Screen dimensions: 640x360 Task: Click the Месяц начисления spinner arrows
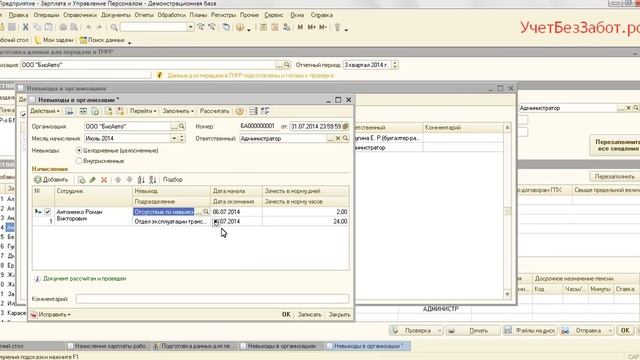click(182, 138)
